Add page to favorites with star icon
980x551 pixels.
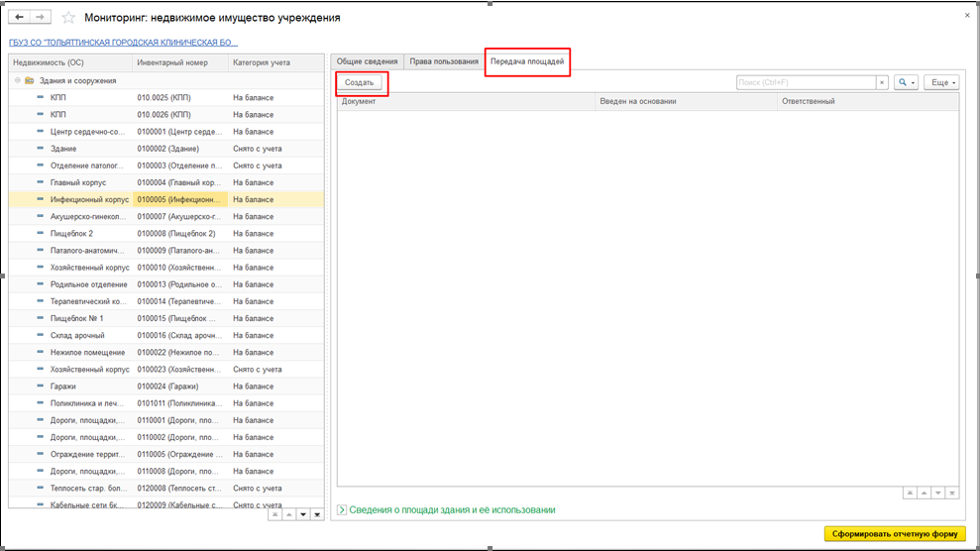68,18
